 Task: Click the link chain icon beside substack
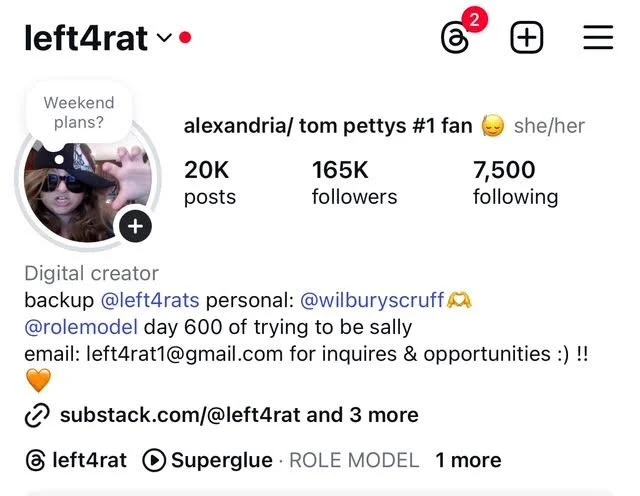click(x=37, y=416)
